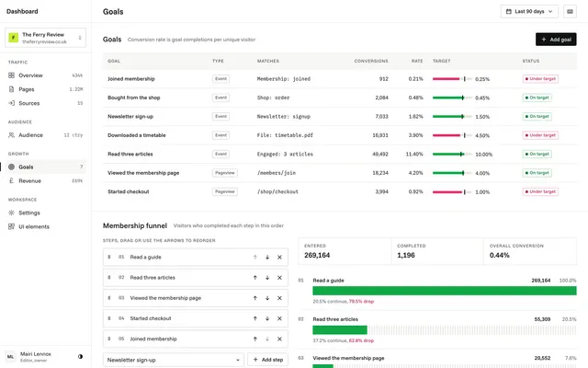Open Settings in sidebar

(x=45, y=213)
